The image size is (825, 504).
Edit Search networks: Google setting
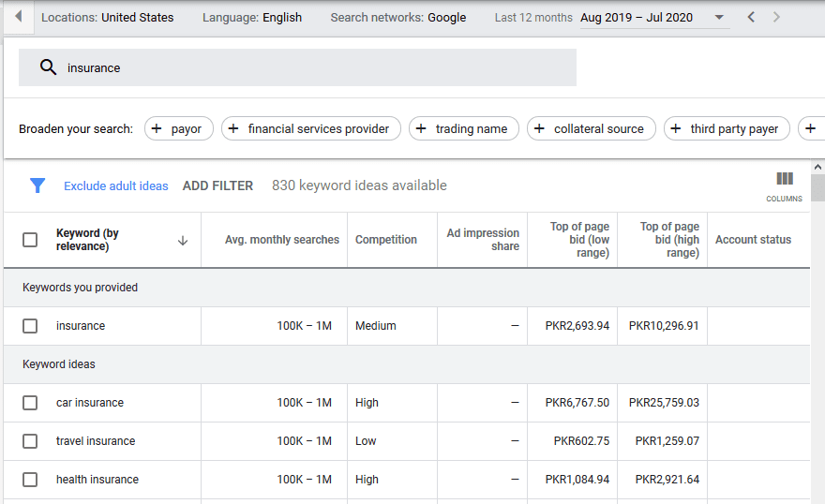point(398,18)
